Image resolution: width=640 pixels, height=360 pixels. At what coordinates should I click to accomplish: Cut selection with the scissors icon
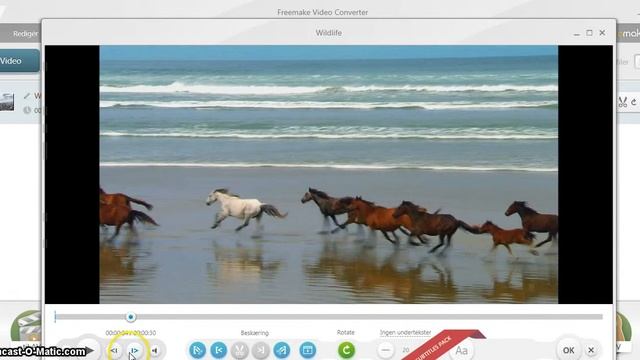point(240,350)
